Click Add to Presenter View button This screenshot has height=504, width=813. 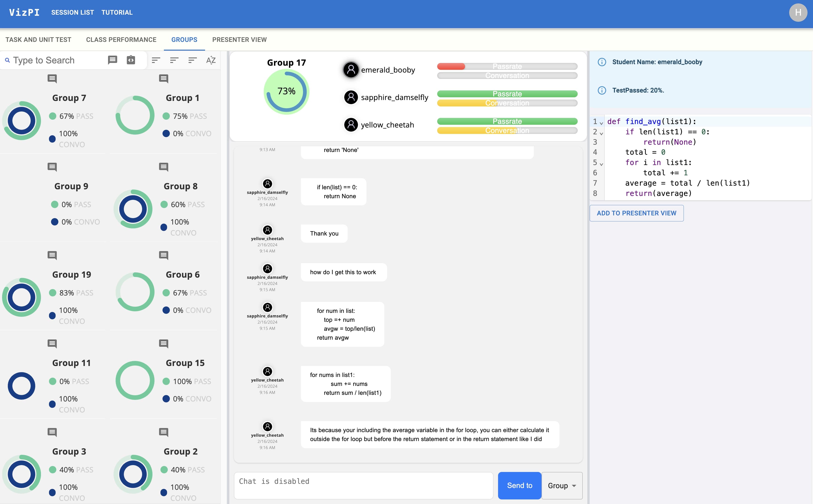point(636,213)
